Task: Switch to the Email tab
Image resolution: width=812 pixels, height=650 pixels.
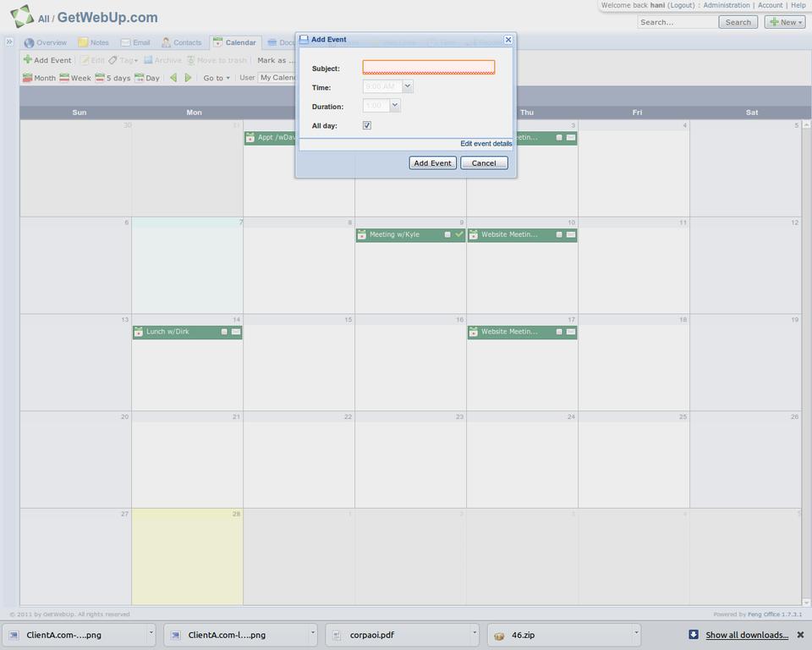Action: (x=135, y=42)
